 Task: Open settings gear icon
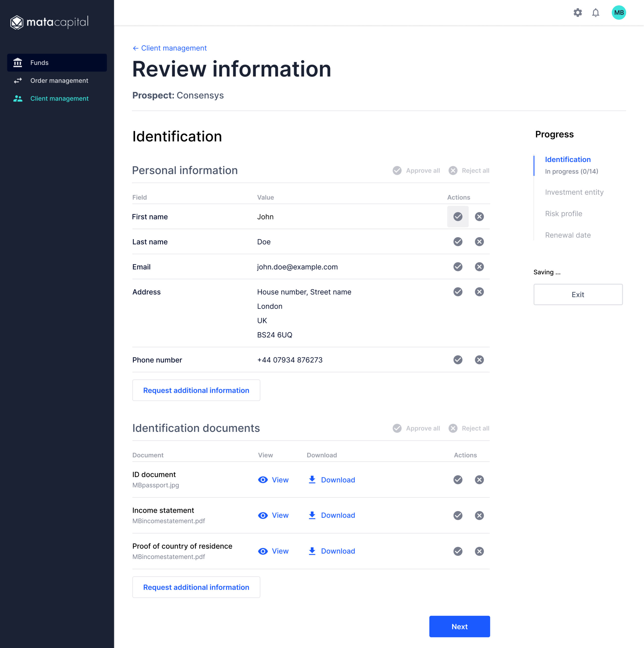577,13
